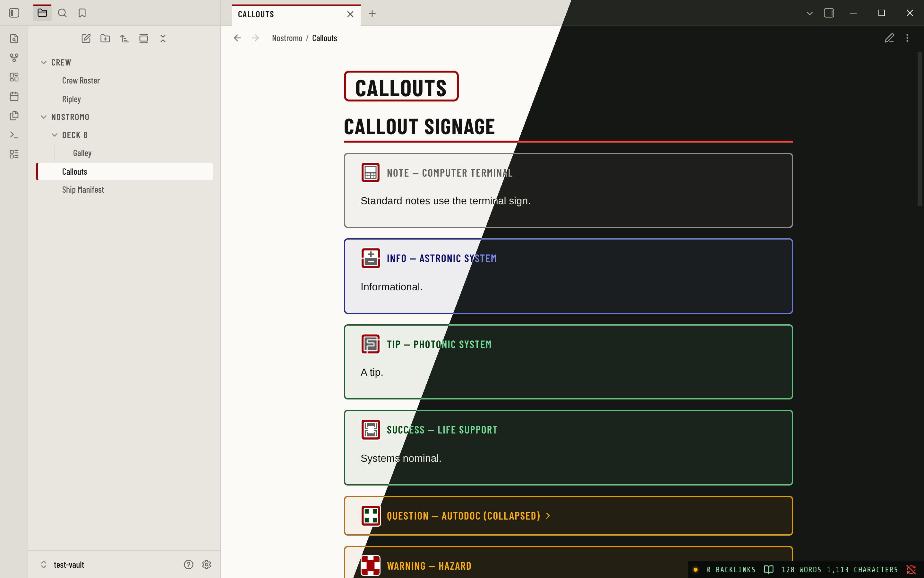Open the templates ribbon icon
Screen dimensions: 924x578
[14, 116]
